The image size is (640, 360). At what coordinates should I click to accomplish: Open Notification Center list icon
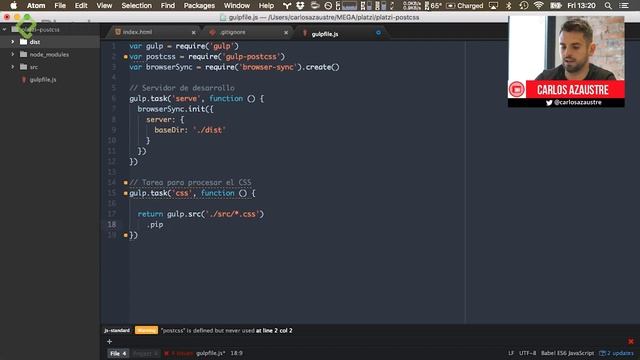tap(624, 6)
